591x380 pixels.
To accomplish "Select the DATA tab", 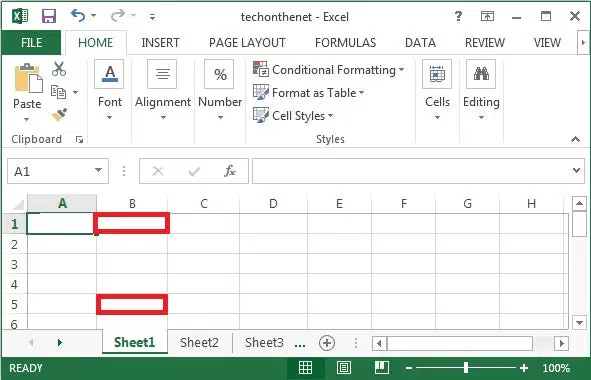I will [420, 43].
